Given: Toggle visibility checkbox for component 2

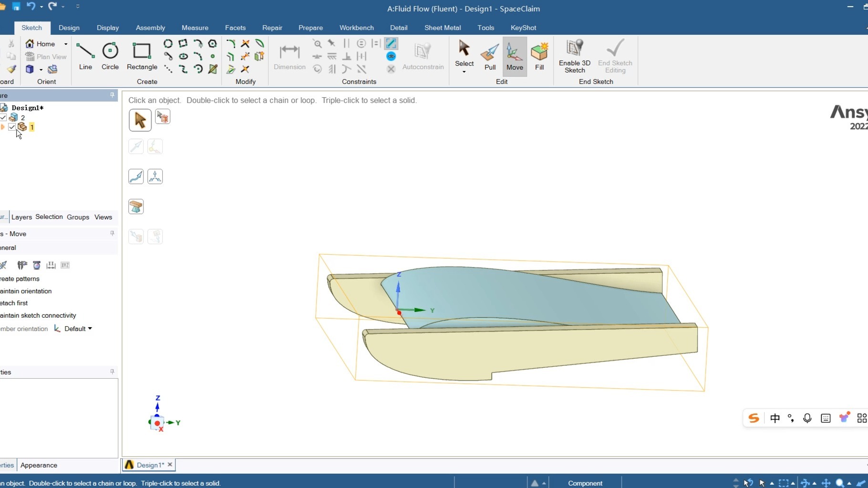Looking at the screenshot, I should tap(3, 117).
